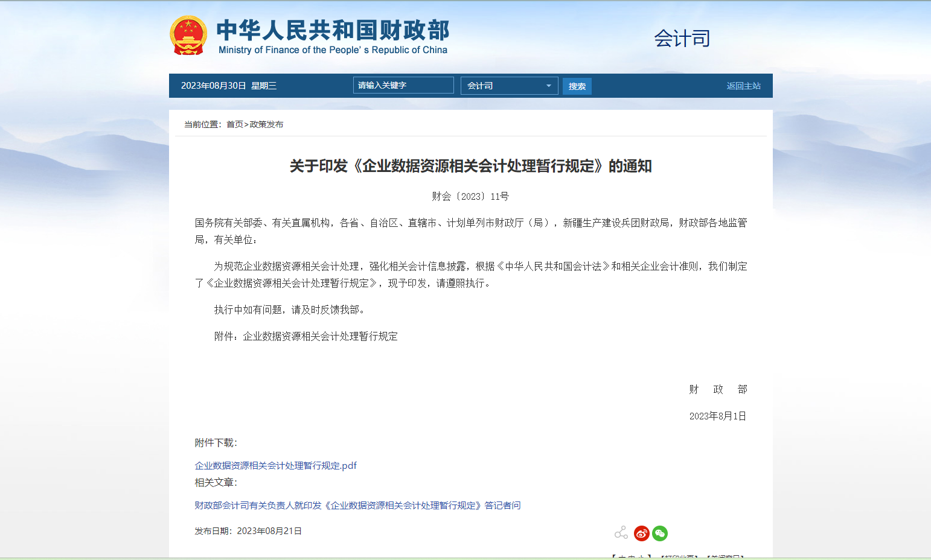Click the 搜索 button

pyautogui.click(x=577, y=86)
